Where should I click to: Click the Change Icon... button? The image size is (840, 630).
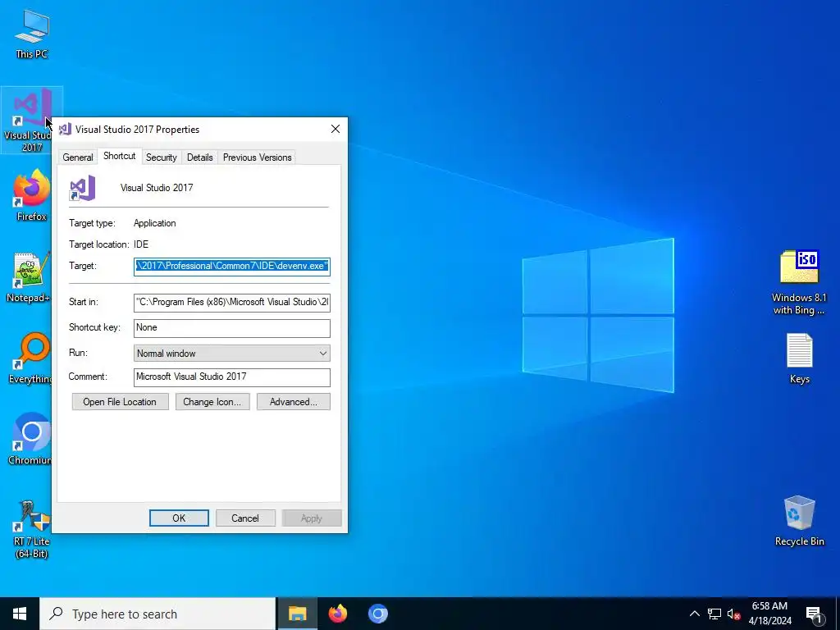(212, 402)
